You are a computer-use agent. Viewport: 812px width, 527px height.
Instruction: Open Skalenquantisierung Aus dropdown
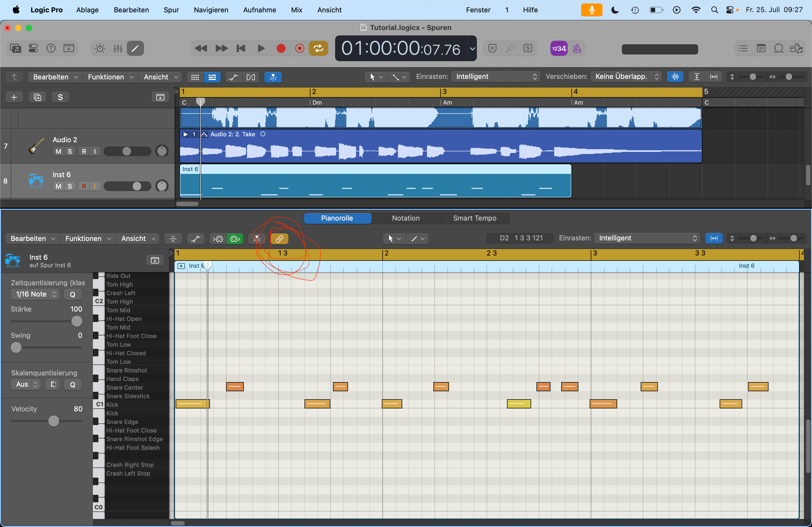click(x=26, y=385)
